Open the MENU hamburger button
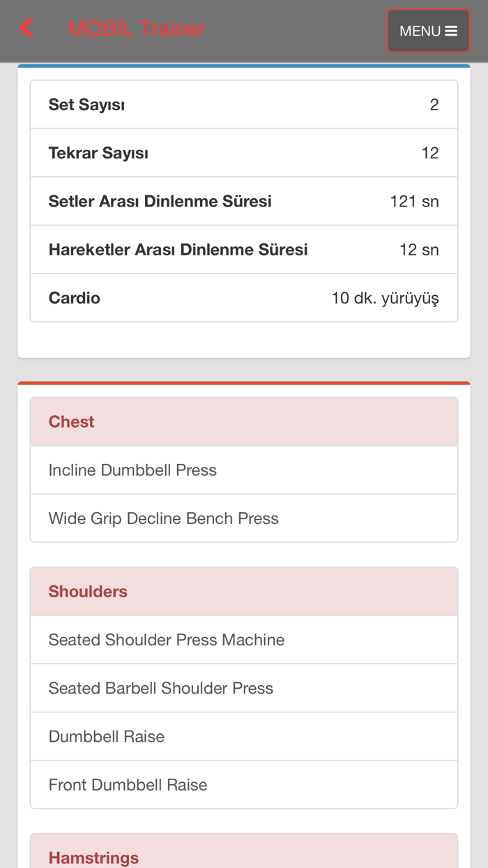 point(428,31)
